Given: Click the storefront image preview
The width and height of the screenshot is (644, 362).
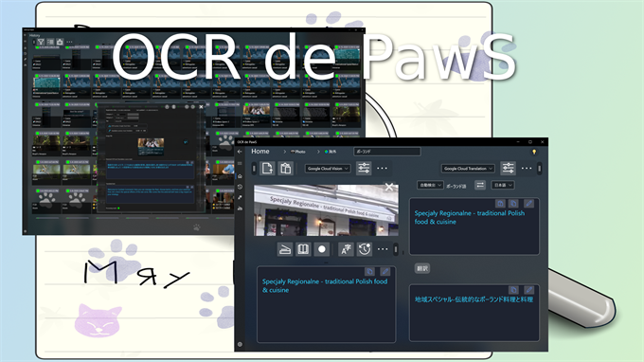Looking at the screenshot, I should [326, 210].
